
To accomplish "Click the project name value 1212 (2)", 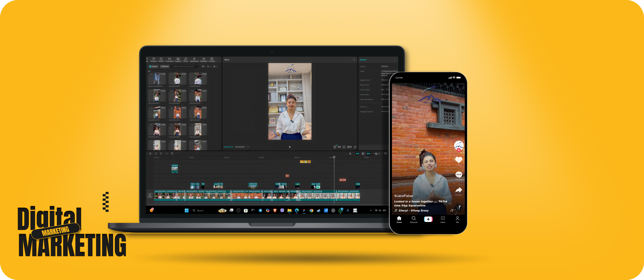I will point(385,66).
